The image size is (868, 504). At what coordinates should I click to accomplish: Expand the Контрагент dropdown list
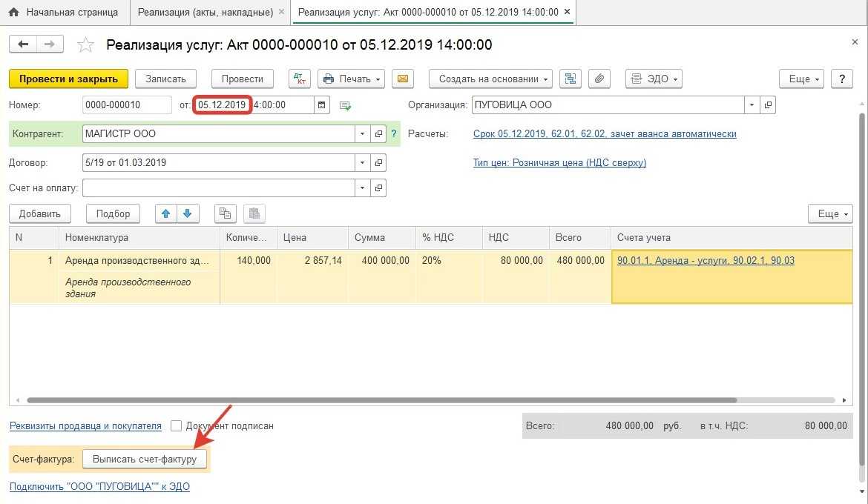[x=363, y=134]
